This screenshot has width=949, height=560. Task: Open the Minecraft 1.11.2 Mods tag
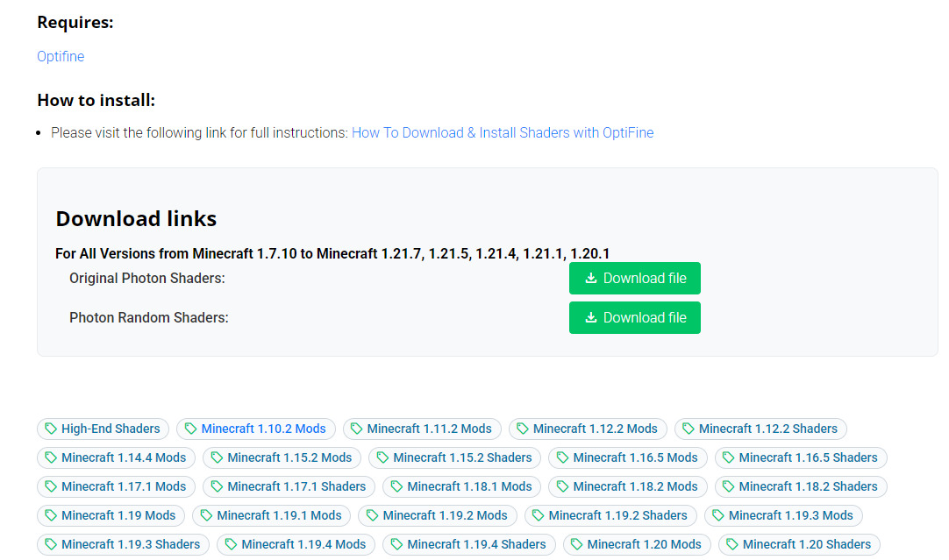tap(422, 429)
